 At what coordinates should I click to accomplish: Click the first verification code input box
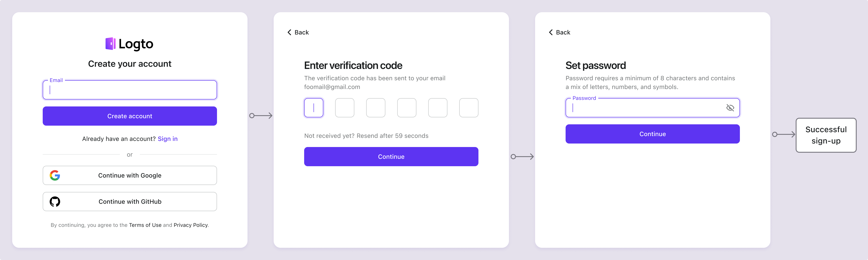[314, 108]
